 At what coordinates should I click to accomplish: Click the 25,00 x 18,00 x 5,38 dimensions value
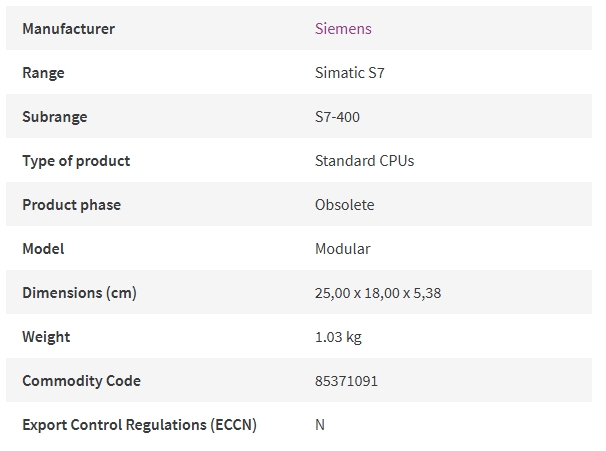tap(378, 293)
